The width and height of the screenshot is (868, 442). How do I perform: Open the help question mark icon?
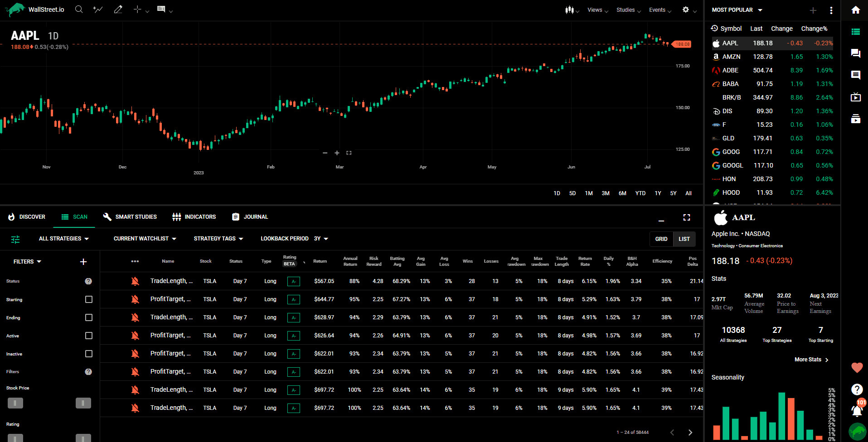click(857, 389)
